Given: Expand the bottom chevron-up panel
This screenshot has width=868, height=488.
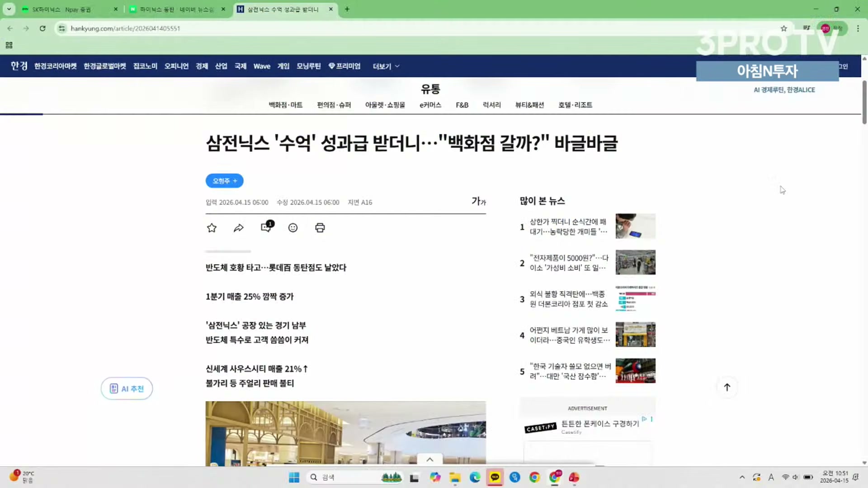Looking at the screenshot, I should click(430, 460).
